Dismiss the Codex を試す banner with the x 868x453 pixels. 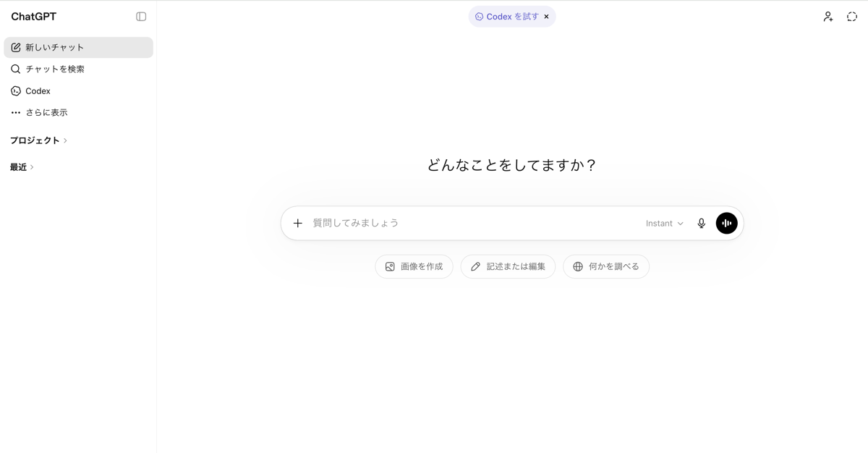[x=546, y=16]
